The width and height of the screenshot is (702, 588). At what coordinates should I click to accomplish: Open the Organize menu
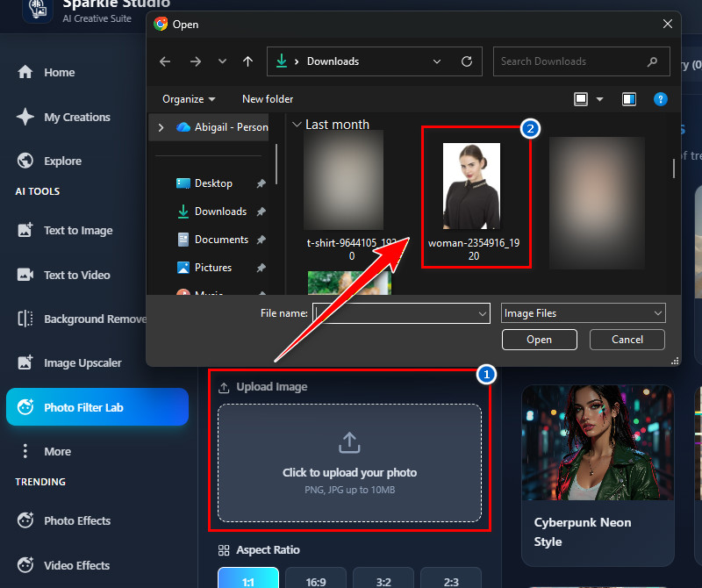[x=189, y=99]
